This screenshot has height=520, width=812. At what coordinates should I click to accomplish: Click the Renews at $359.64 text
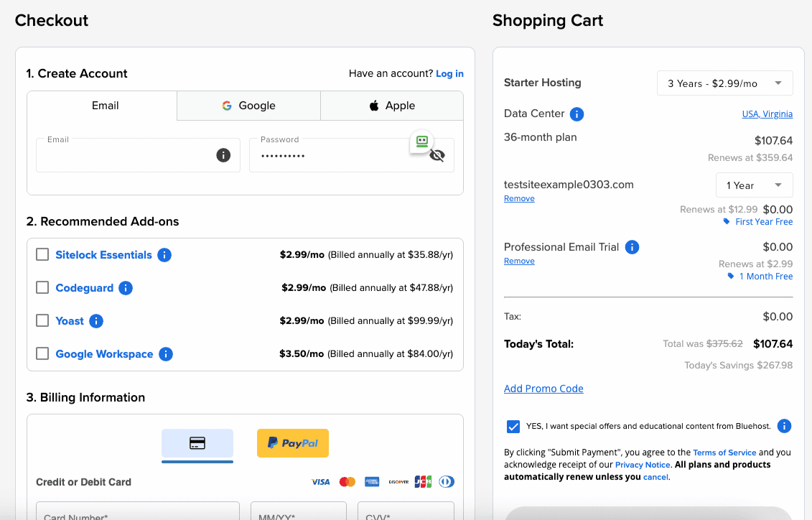750,157
